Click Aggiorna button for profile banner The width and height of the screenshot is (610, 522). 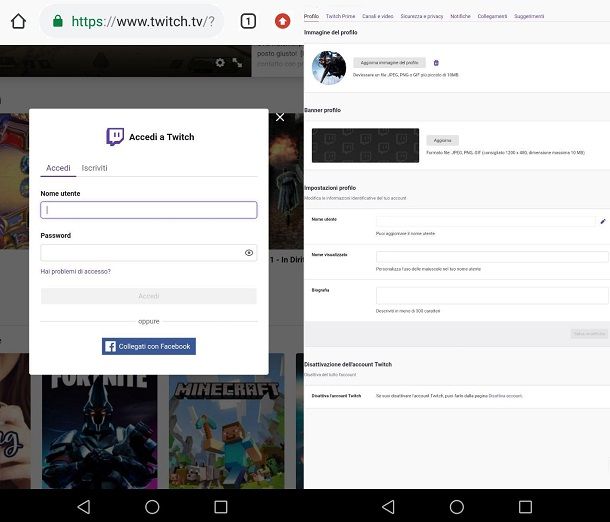443,140
